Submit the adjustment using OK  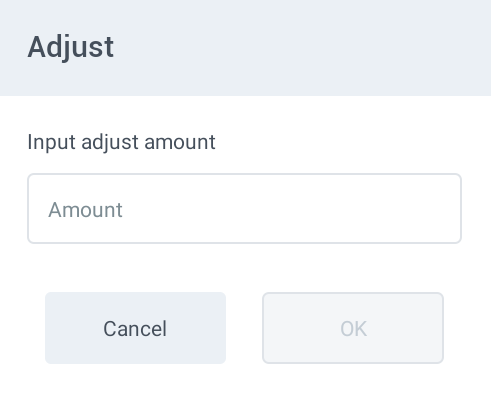[x=353, y=328]
